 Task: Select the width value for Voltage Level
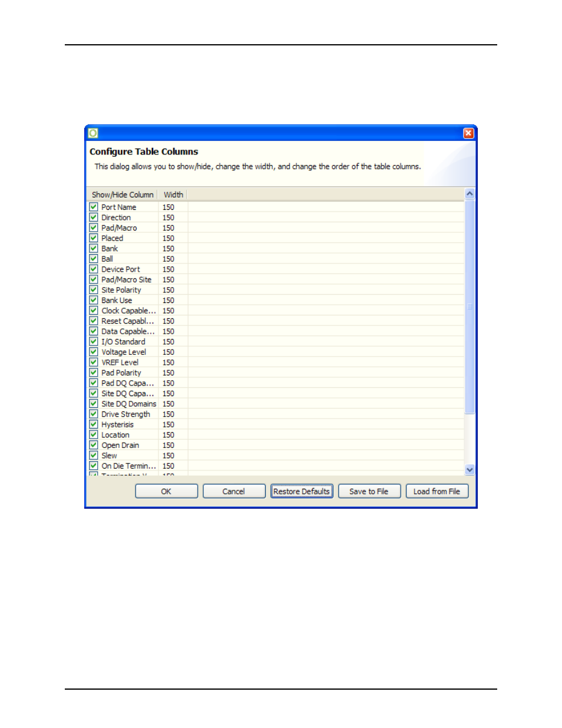[168, 352]
